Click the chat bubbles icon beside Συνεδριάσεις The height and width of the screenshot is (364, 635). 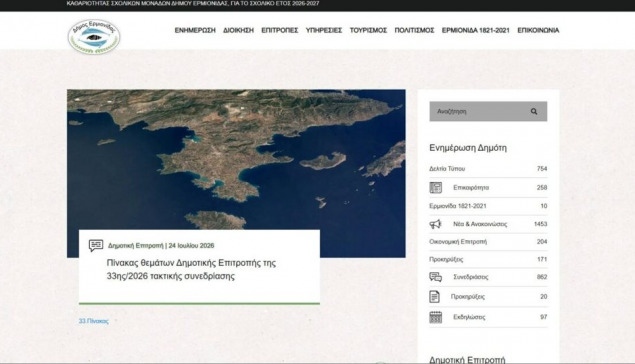click(435, 277)
